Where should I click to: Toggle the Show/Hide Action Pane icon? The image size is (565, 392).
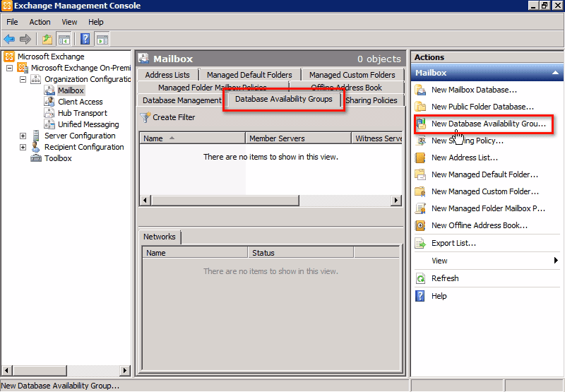(x=102, y=39)
